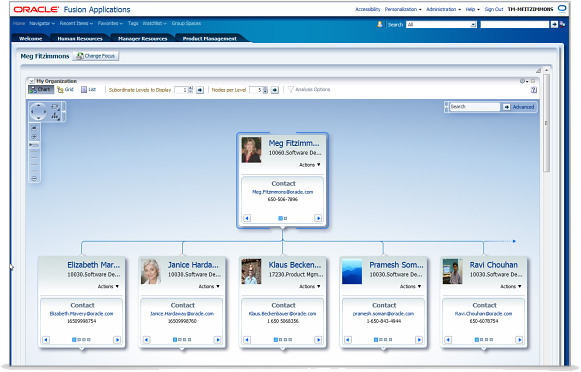Click the zoom out minus icon
This screenshot has width=581, height=372.
34,179
